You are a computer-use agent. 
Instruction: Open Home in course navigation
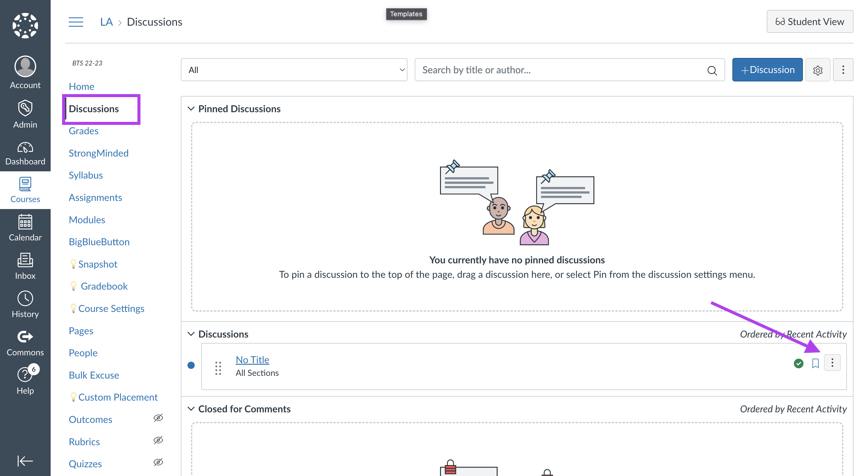[82, 86]
